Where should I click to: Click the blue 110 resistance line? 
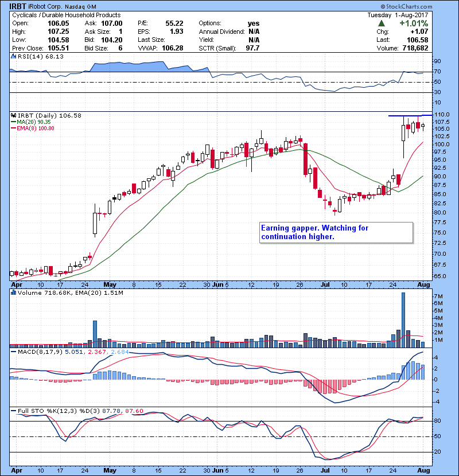410,115
